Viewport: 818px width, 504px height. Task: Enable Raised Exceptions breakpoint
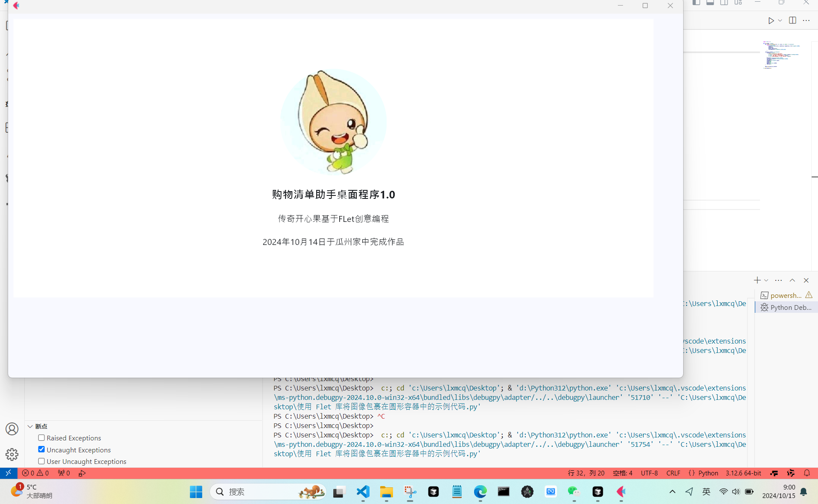[41, 438]
